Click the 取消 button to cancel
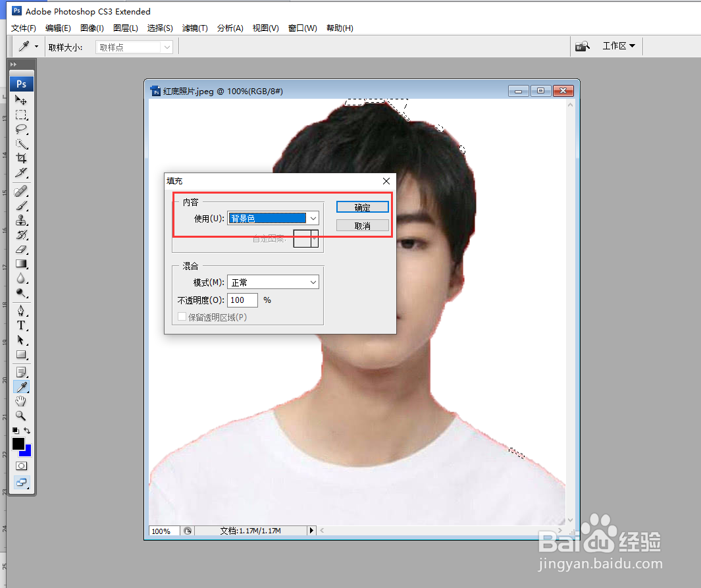 [362, 225]
